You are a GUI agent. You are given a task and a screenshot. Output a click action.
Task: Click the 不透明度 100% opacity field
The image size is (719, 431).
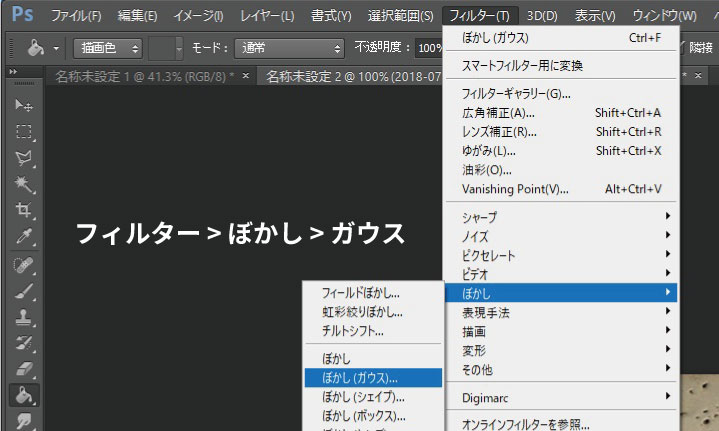(429, 48)
